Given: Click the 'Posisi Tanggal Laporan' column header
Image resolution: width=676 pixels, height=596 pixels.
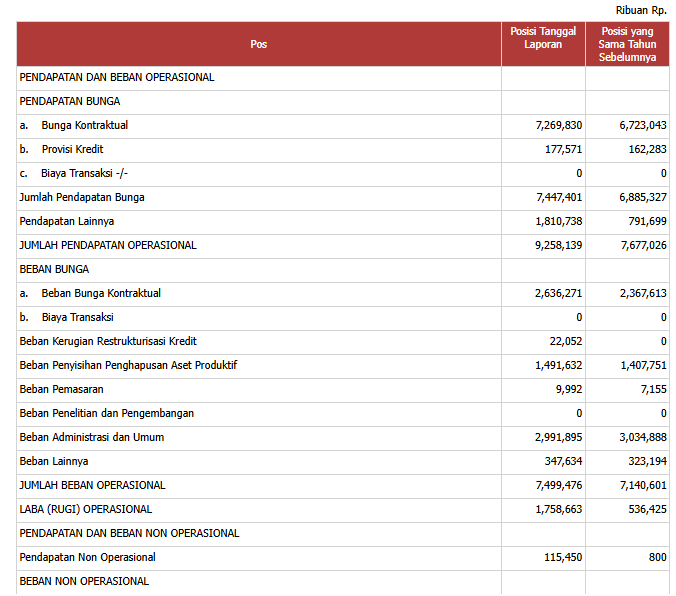Looking at the screenshot, I should 543,38.
